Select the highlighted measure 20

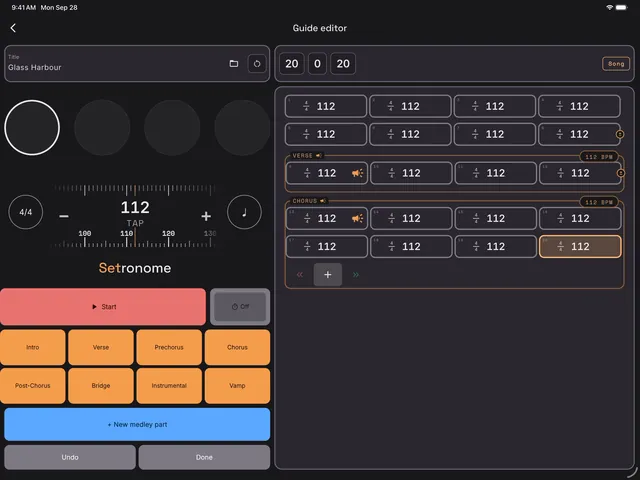(x=580, y=246)
